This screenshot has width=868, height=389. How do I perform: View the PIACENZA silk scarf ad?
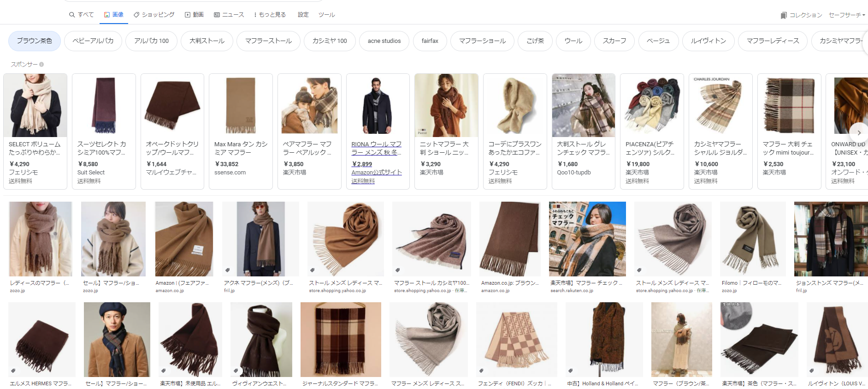coord(652,131)
